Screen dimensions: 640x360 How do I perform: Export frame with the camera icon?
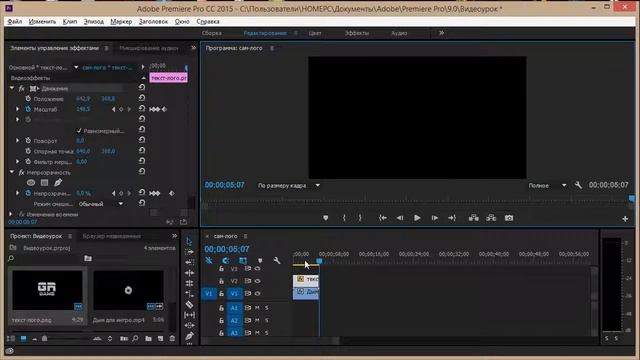tap(509, 218)
